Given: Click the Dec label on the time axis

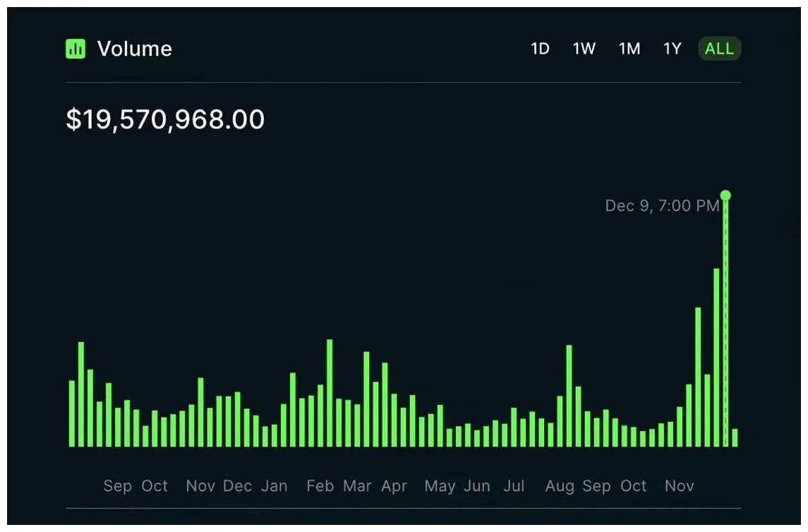Looking at the screenshot, I should point(237,486).
